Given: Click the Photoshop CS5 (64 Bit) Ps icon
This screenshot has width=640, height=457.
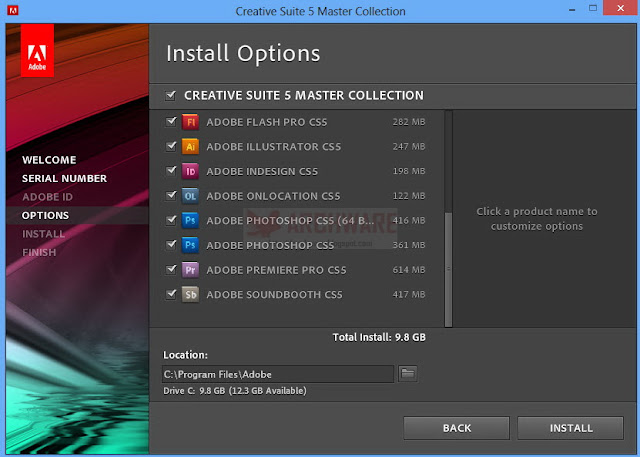Looking at the screenshot, I should pyautogui.click(x=190, y=220).
